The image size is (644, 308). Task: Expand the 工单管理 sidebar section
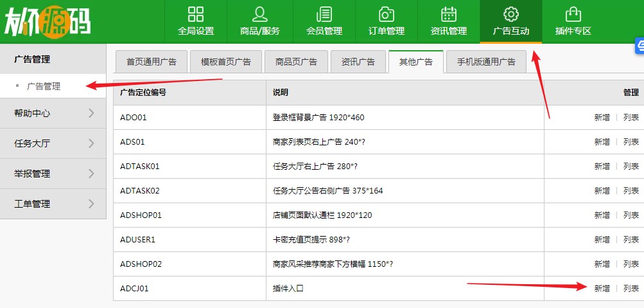[x=53, y=204]
